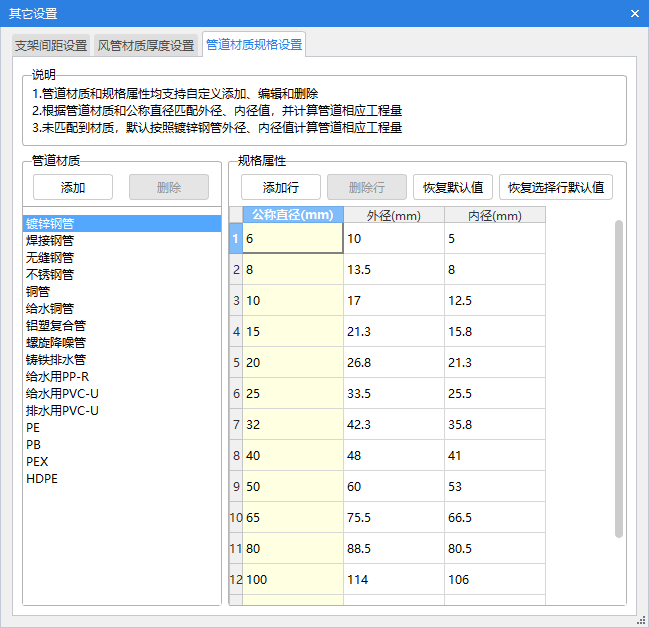Click outer diameter cell showing 88.5
The height and width of the screenshot is (628, 649).
point(394,549)
